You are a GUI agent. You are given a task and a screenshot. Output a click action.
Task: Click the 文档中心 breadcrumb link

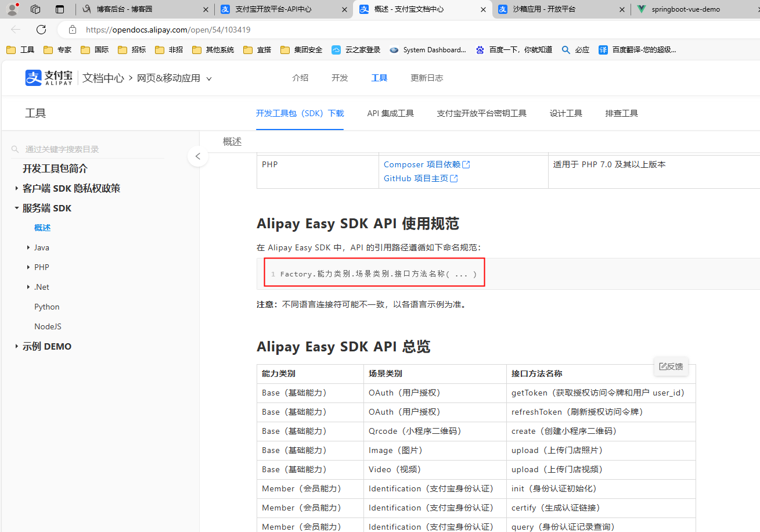[x=103, y=78]
